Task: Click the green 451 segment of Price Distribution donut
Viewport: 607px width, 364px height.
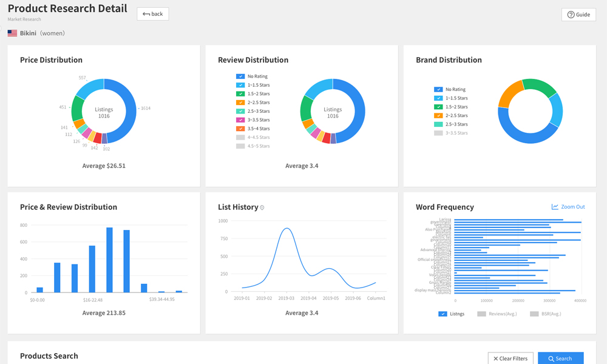Action: 78,109
